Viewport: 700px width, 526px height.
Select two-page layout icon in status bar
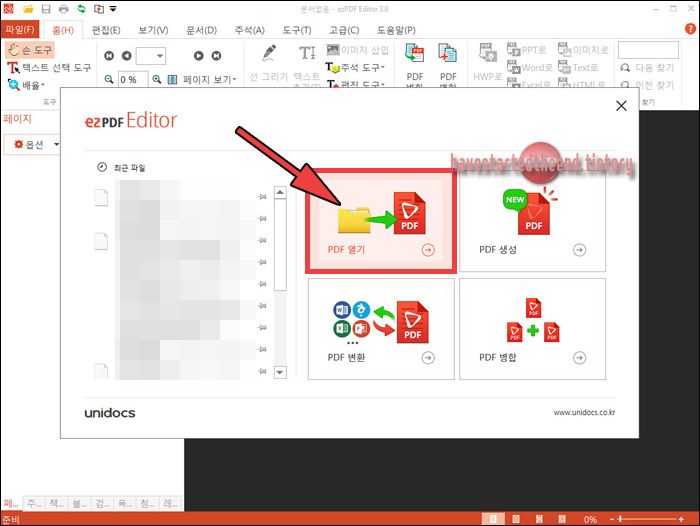tap(516, 519)
